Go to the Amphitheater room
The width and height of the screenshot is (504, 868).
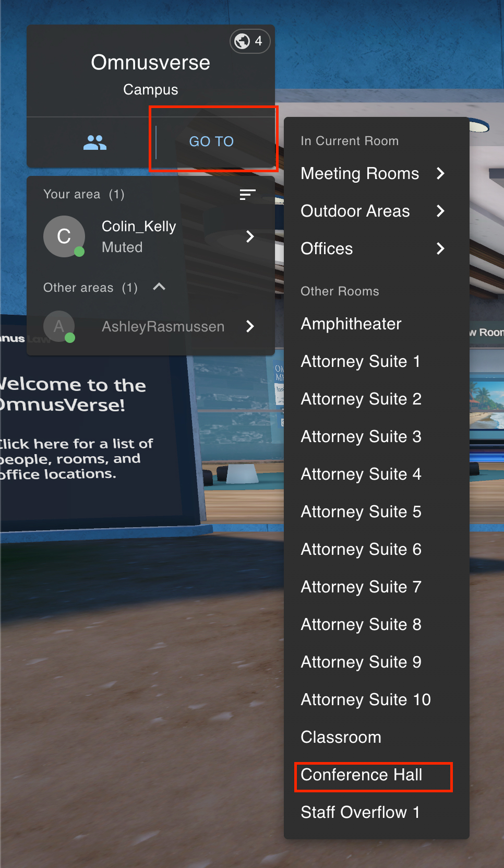coord(351,324)
